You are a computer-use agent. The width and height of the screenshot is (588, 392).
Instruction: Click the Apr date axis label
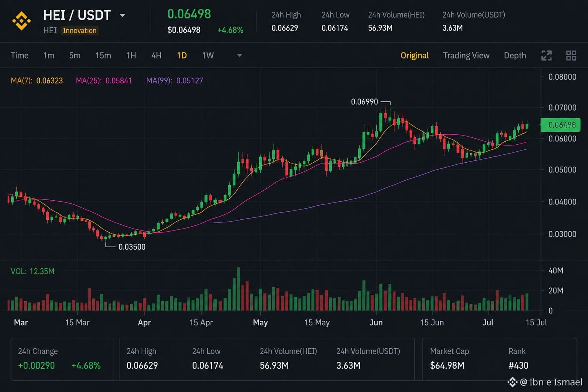coord(144,323)
